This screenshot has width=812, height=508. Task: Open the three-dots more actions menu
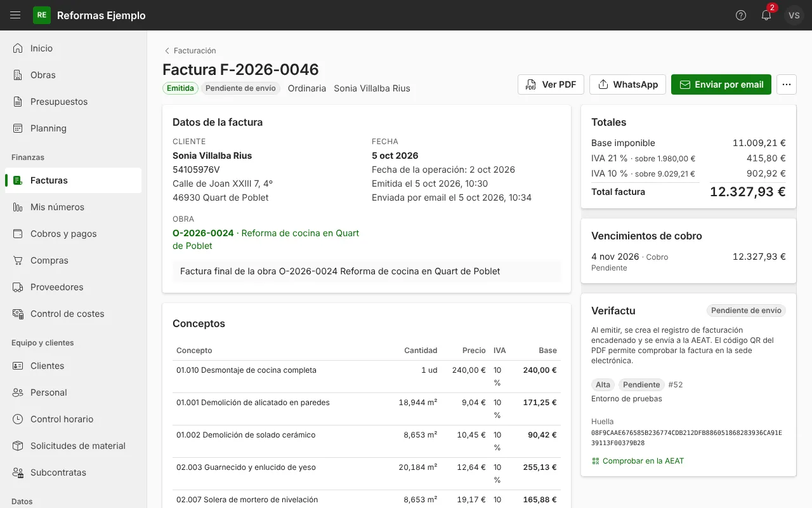coord(787,84)
